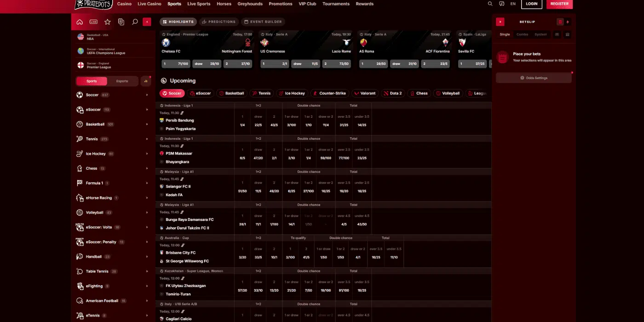Viewport: 644px width, 322px height.
Task: Collapse the left sidebar arrow button
Action: (x=147, y=22)
